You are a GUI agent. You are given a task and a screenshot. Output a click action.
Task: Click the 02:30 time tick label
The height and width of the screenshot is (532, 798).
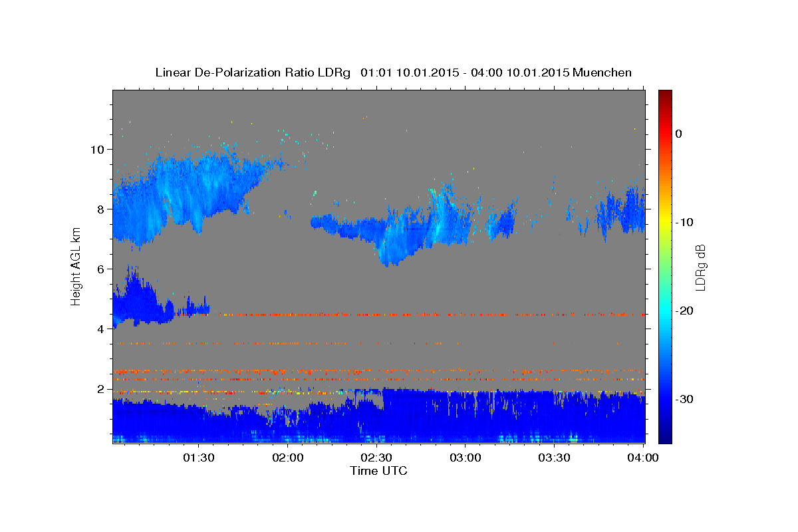(x=377, y=458)
